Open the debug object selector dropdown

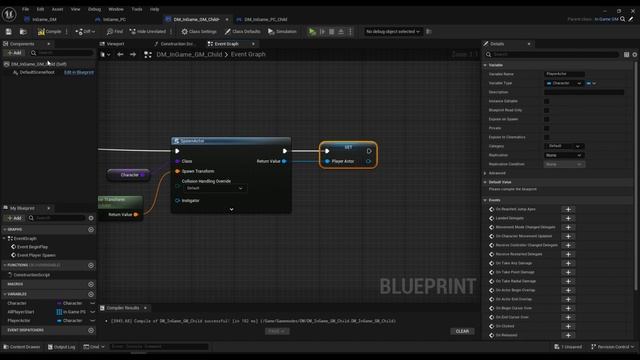(x=392, y=31)
